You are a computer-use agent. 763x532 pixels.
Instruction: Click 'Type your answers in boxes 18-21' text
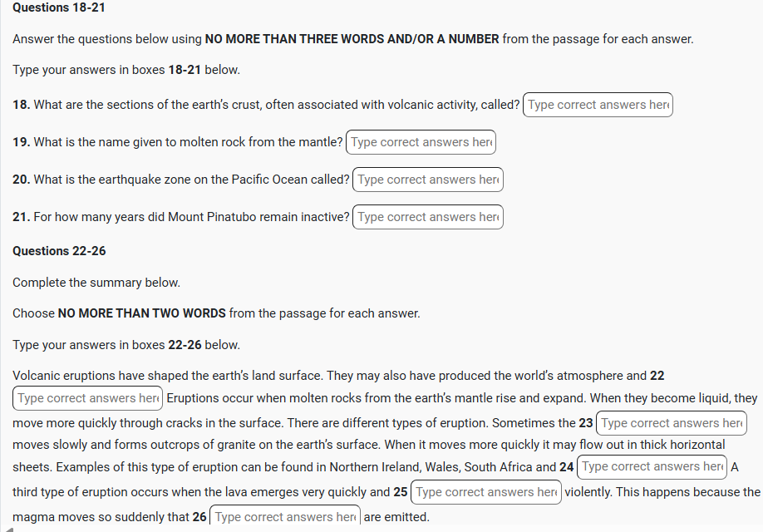(126, 70)
